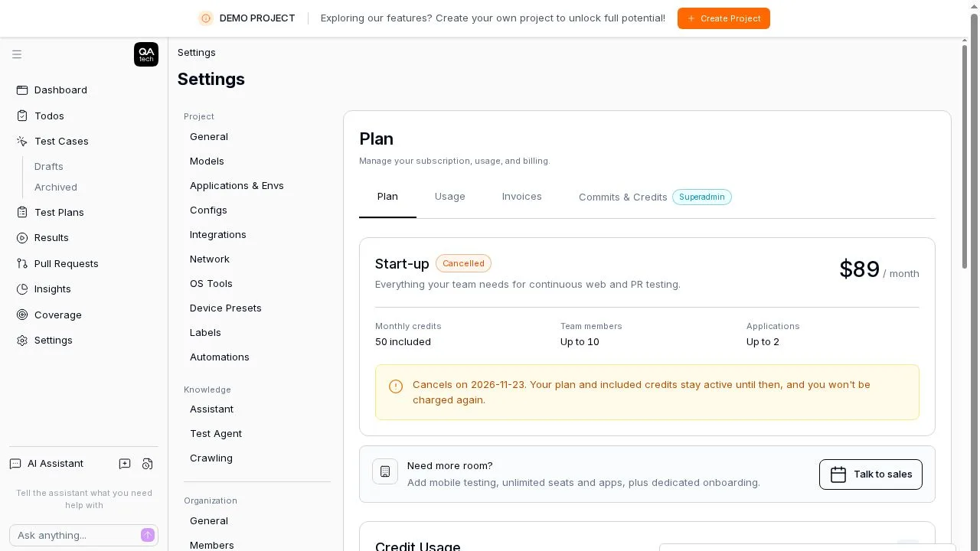Click the Cancelled status badge

click(x=463, y=263)
